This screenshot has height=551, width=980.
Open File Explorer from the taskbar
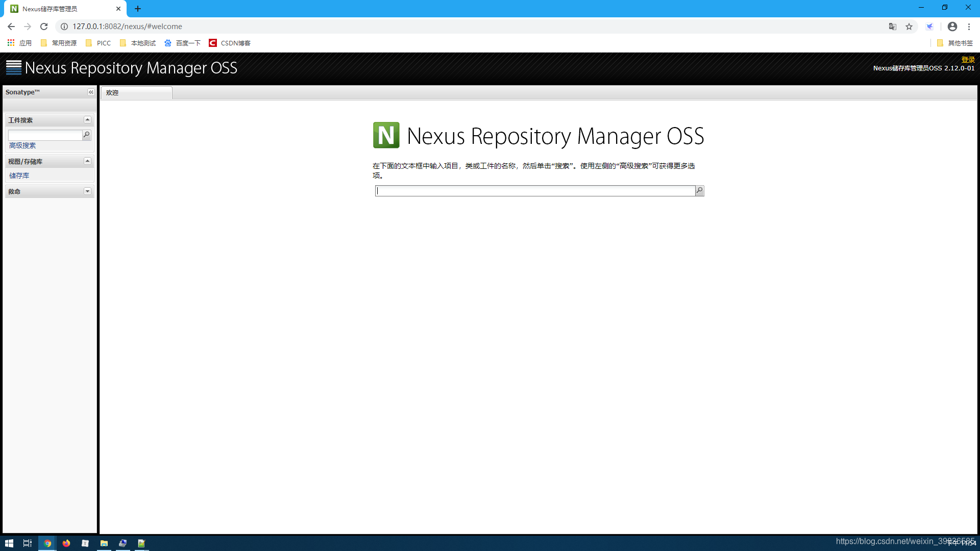tap(104, 543)
